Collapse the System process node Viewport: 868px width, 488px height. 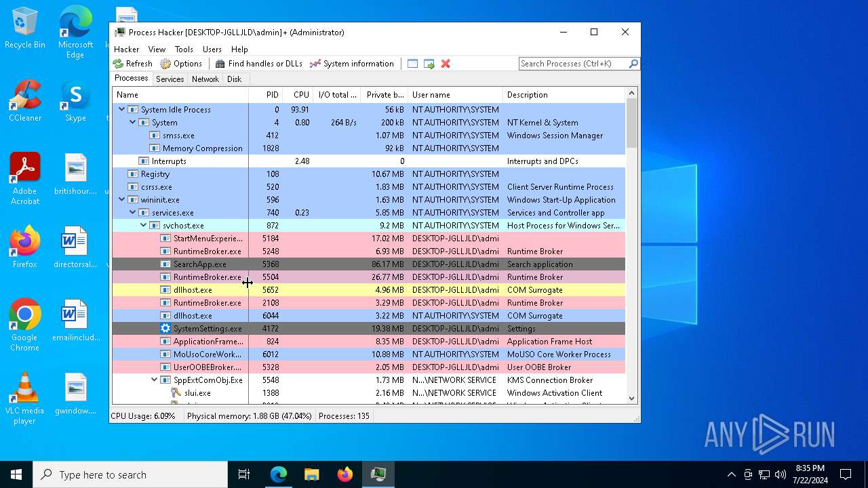pos(133,122)
